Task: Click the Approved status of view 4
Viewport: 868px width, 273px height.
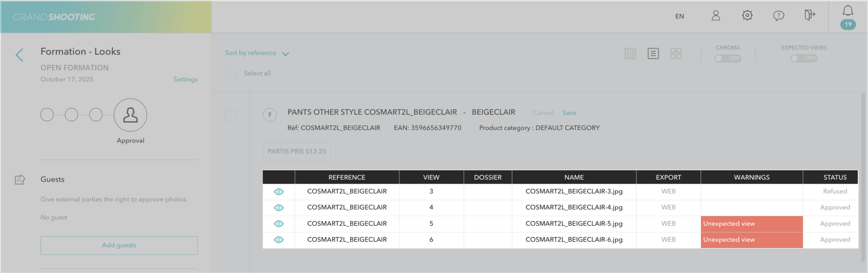Action: coord(835,207)
